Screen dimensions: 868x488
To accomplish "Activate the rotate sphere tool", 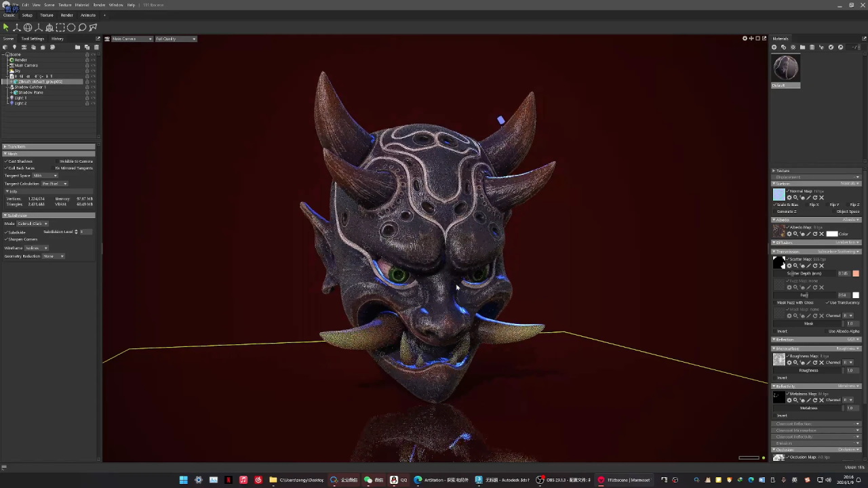I will click(28, 28).
